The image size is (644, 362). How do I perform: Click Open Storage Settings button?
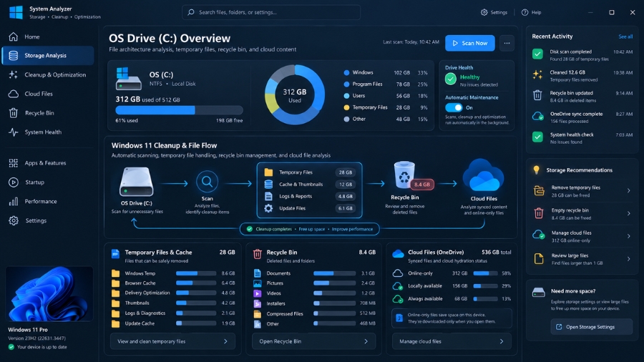[x=592, y=327]
